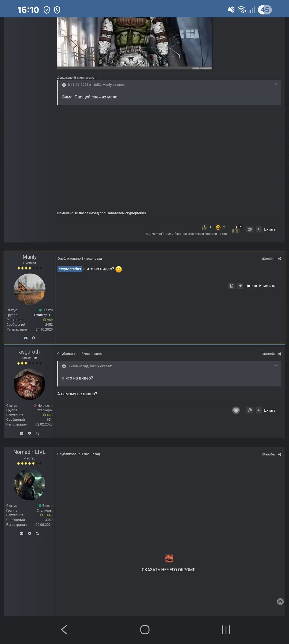289x644 pixels.
Task: Click the ignore icon under asgaroth's profile
Action: point(29,433)
